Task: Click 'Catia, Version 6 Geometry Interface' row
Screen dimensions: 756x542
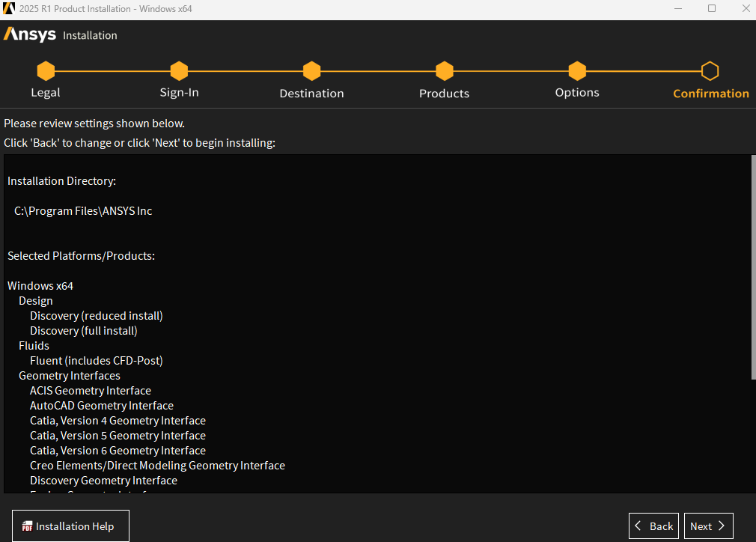Action: coord(118,451)
